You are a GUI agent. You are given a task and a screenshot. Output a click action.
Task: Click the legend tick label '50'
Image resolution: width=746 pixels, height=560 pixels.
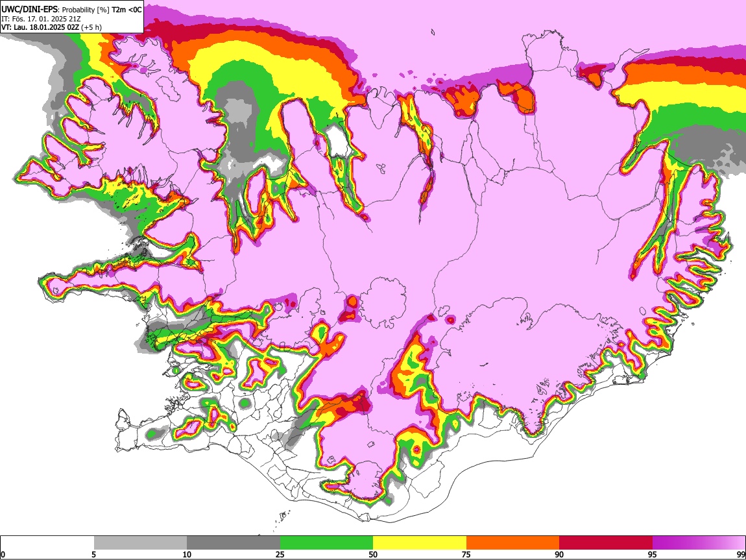coord(373,555)
